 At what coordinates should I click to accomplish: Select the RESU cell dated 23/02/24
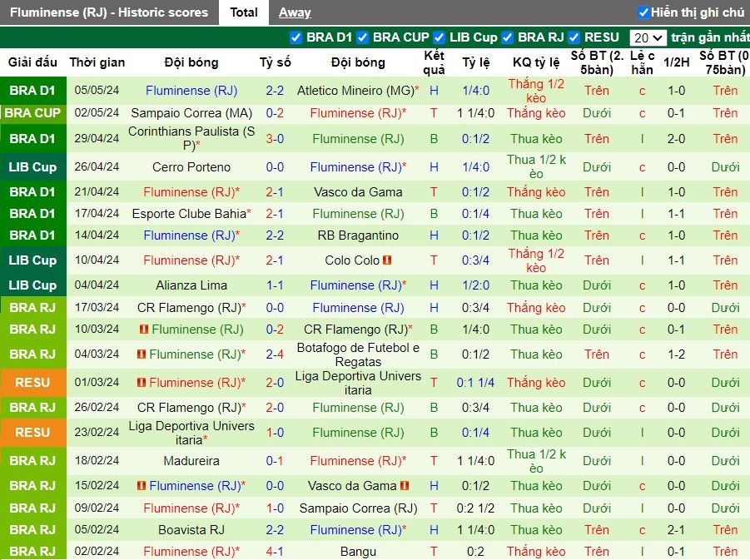click(x=32, y=433)
